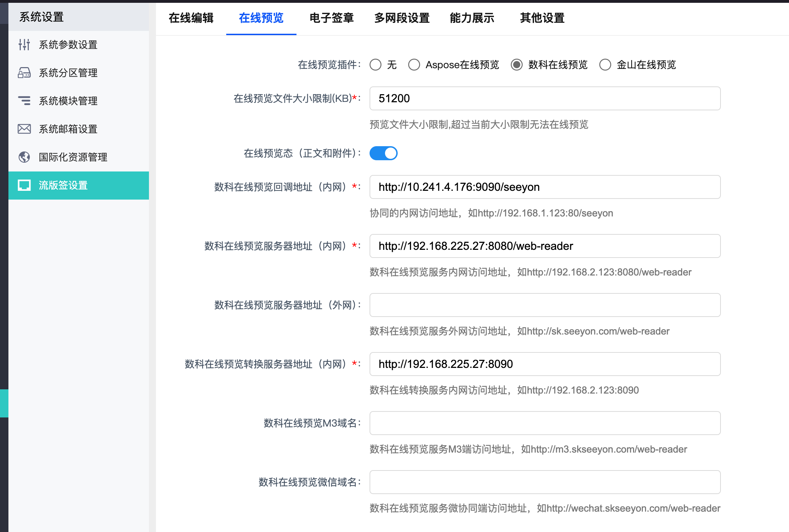789x532 pixels.
Task: Switch to the 能力展示 tab
Action: pos(472,18)
